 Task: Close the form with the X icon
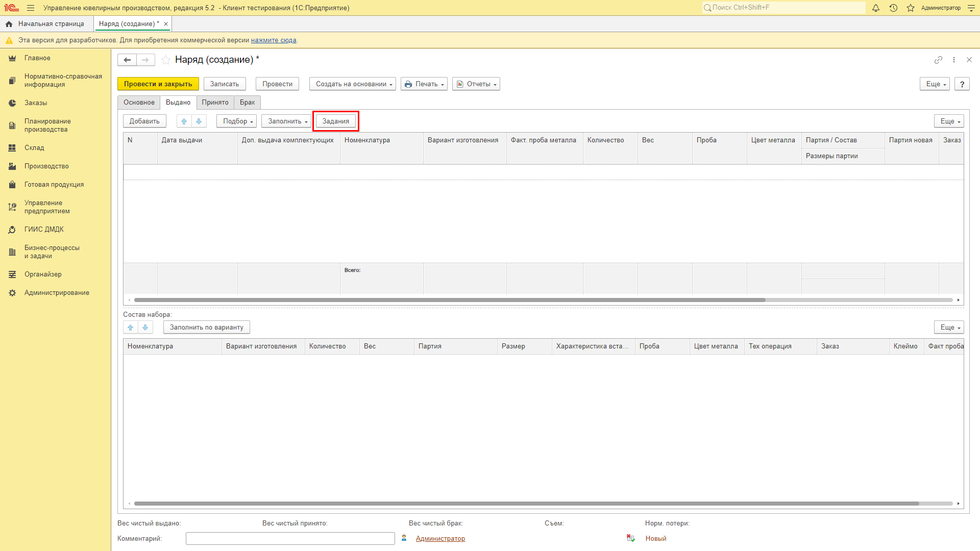coord(969,60)
